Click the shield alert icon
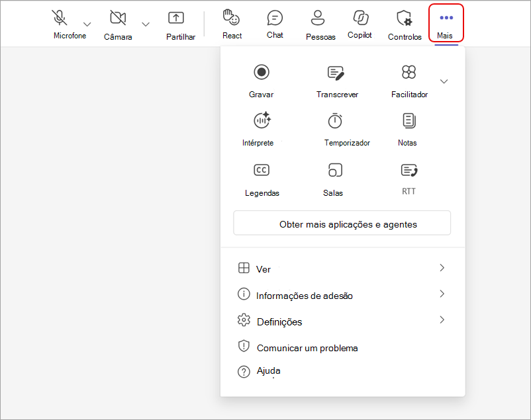Image resolution: width=531 pixels, height=420 pixels. pyautogui.click(x=244, y=346)
